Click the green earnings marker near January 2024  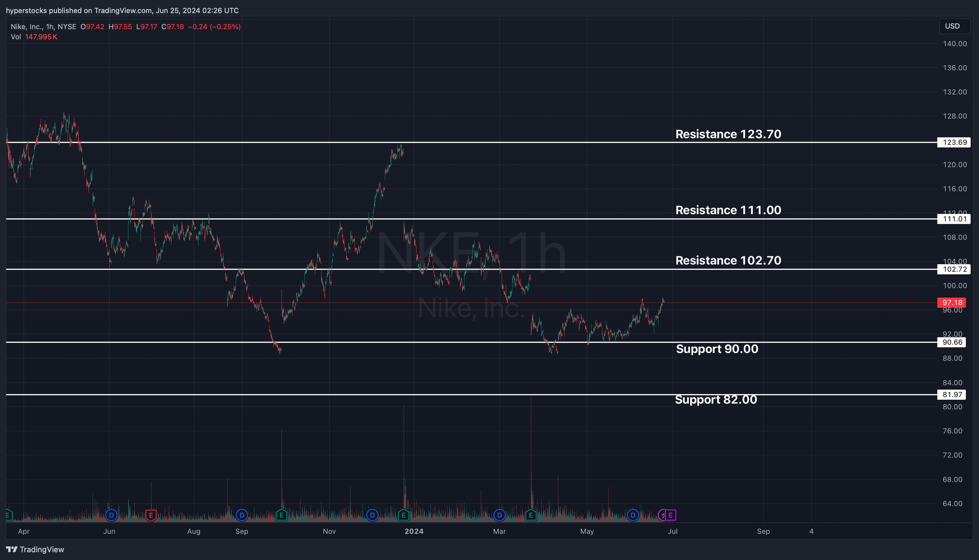click(x=404, y=515)
